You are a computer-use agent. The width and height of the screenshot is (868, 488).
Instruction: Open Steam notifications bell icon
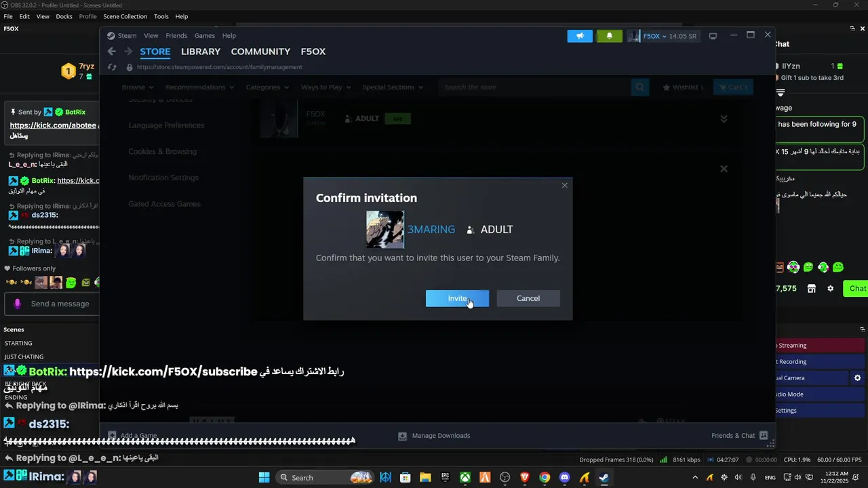tap(609, 36)
